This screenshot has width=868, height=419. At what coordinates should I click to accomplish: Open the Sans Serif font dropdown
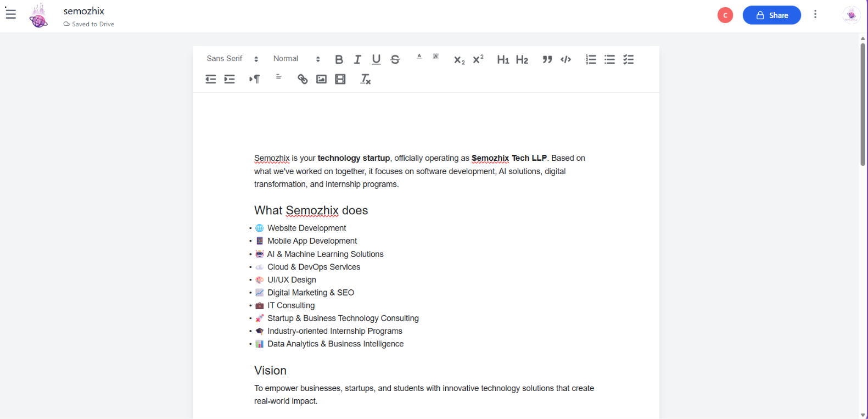[x=232, y=59]
